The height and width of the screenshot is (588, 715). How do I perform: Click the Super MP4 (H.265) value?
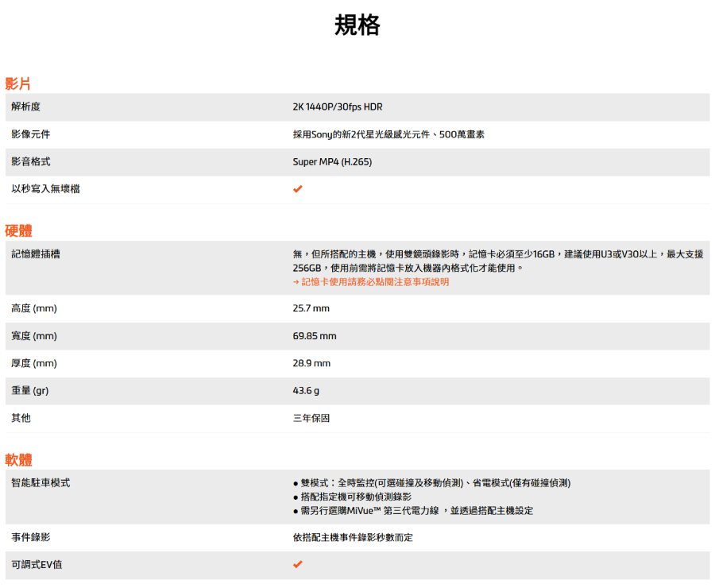(x=332, y=162)
